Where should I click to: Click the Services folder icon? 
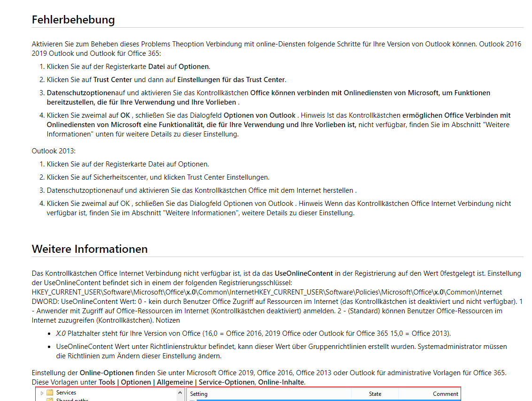[x=50, y=393]
